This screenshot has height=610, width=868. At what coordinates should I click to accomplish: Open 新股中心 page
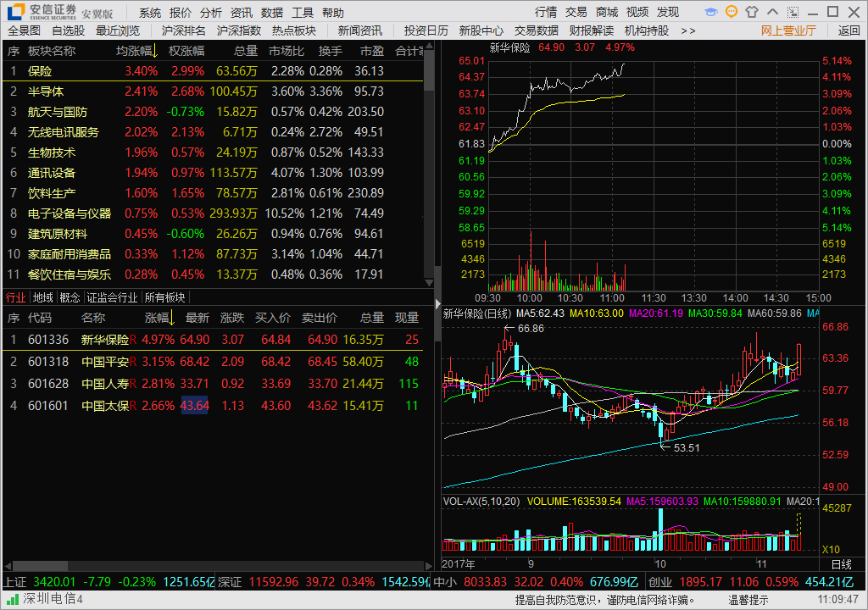[x=481, y=31]
